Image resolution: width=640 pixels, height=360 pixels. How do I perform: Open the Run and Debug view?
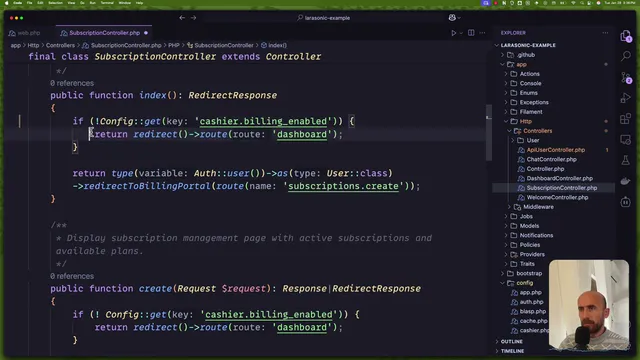pos(625,98)
